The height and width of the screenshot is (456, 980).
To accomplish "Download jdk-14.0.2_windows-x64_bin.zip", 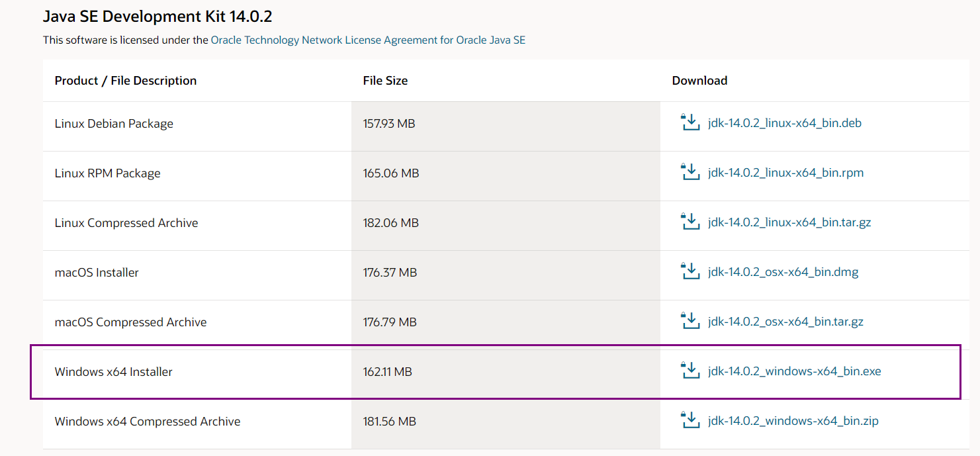I will pos(793,421).
